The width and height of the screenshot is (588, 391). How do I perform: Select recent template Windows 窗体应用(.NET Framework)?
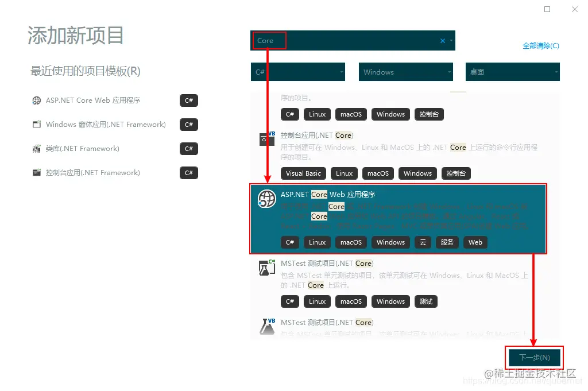[106, 125]
